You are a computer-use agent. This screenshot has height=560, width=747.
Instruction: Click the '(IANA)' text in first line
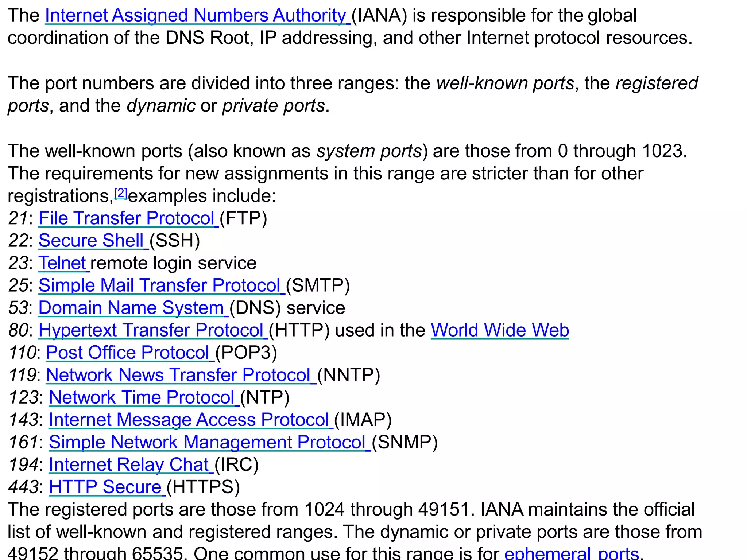[379, 16]
